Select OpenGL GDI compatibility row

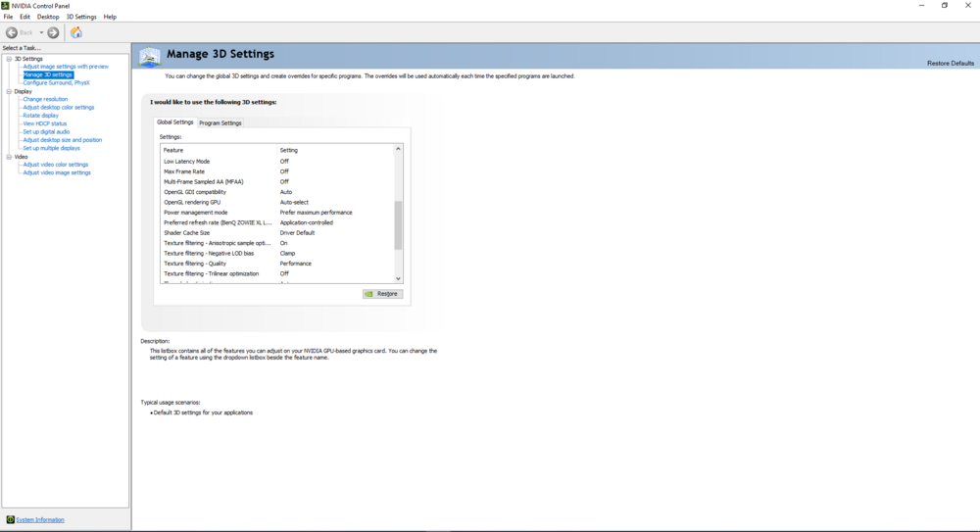point(277,192)
